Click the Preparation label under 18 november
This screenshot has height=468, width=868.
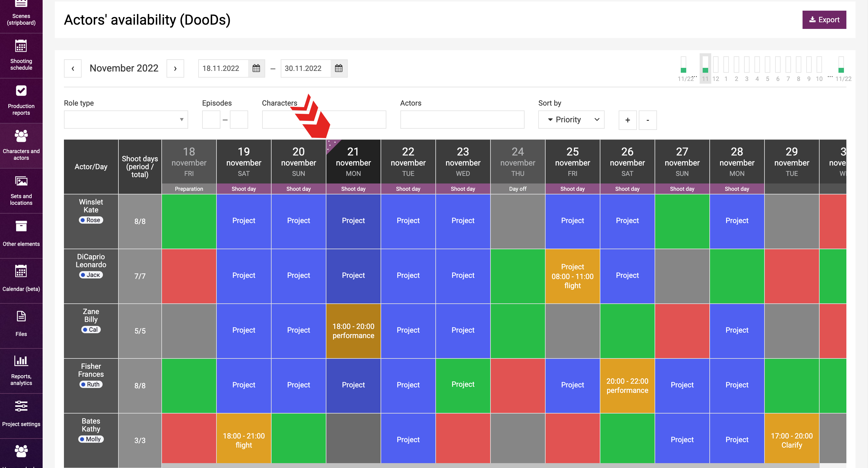(x=189, y=189)
